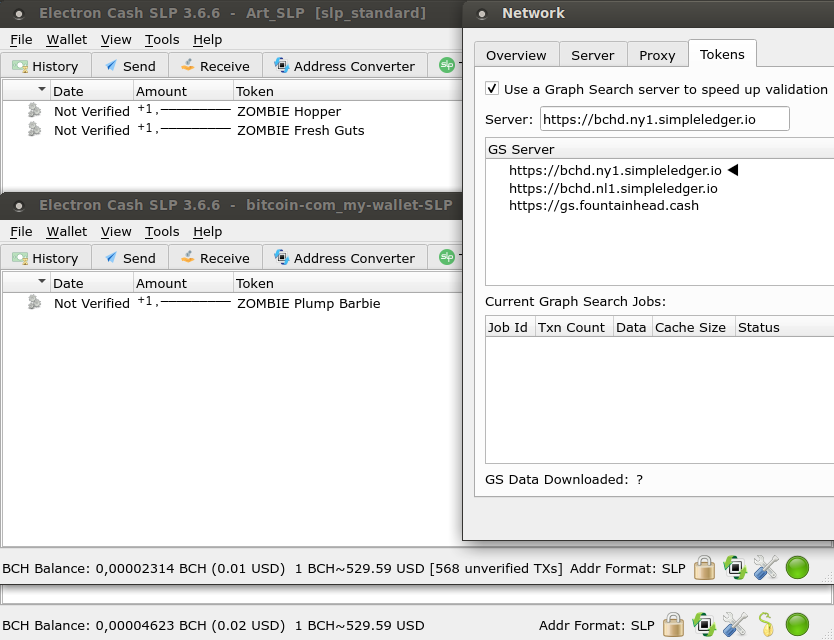Open Receive tab in Art_SLP window
Viewport: 834px width, 640px height.
215,66
